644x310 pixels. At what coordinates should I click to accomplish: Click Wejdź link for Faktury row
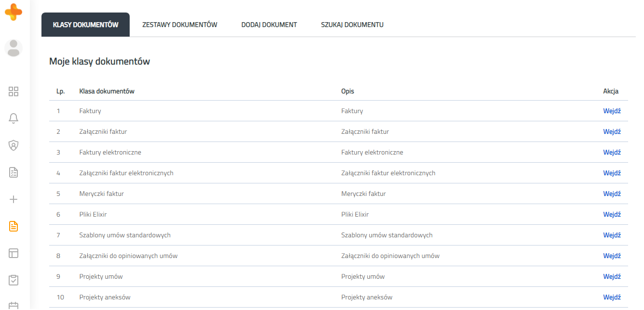pos(612,111)
